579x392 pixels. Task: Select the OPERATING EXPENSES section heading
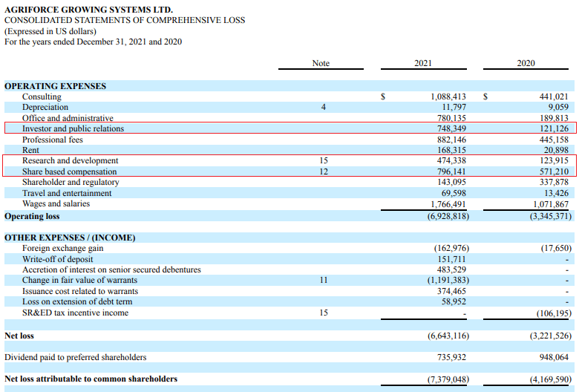(x=56, y=86)
